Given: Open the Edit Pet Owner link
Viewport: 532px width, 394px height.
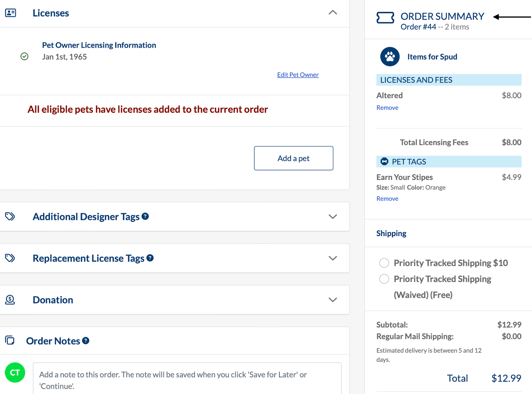Looking at the screenshot, I should pyautogui.click(x=298, y=74).
